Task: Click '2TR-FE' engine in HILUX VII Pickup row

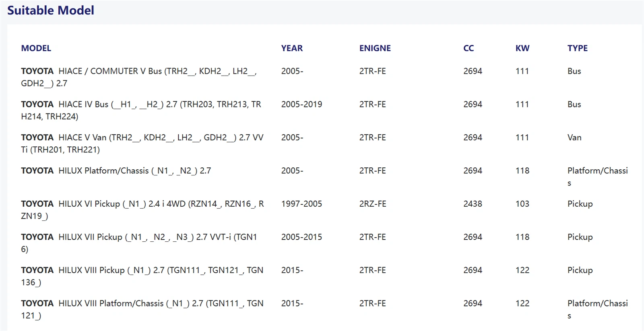Action: (x=372, y=237)
